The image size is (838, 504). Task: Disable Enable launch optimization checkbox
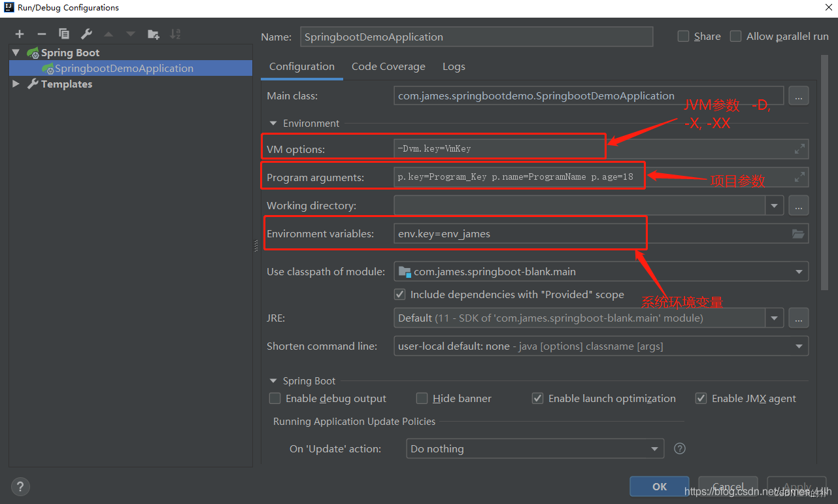click(538, 398)
